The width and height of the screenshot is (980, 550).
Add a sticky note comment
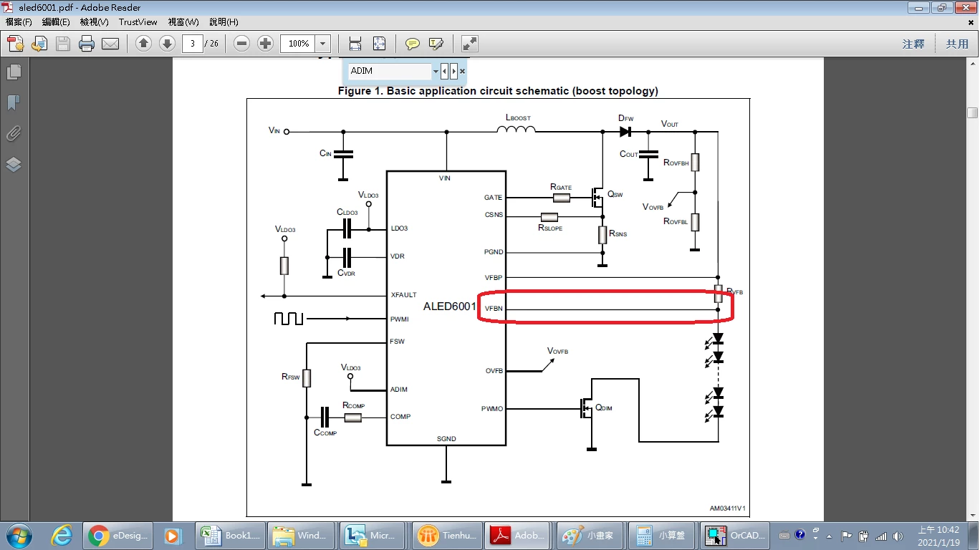click(x=413, y=44)
